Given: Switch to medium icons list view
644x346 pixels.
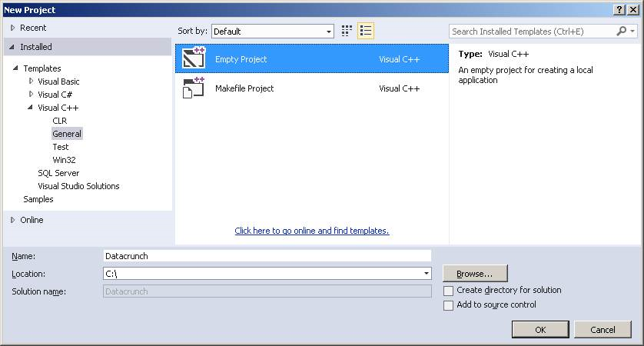Looking at the screenshot, I should pyautogui.click(x=366, y=31).
